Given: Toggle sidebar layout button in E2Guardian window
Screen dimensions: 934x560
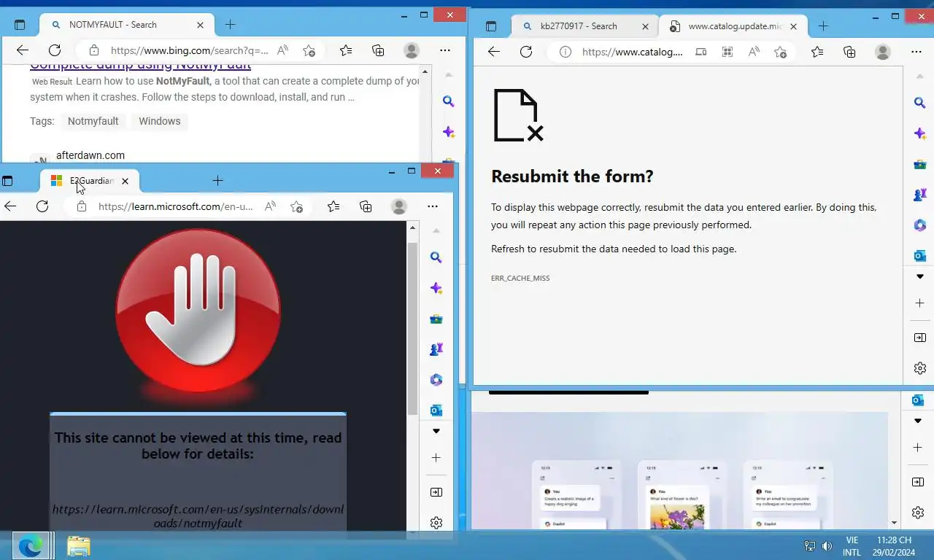Looking at the screenshot, I should [x=436, y=492].
